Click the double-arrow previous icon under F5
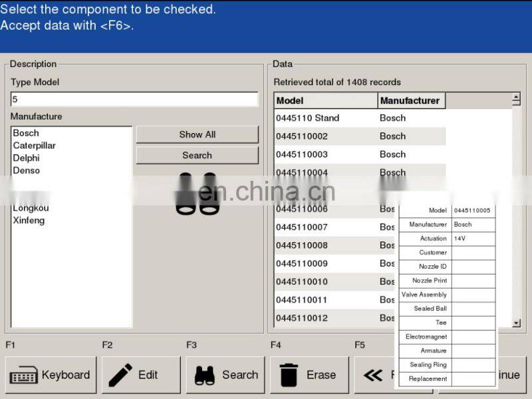Image resolution: width=532 pixels, height=399 pixels. (373, 376)
